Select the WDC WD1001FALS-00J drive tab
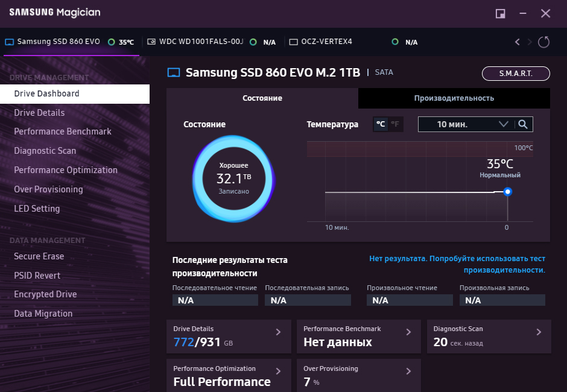 click(214, 42)
